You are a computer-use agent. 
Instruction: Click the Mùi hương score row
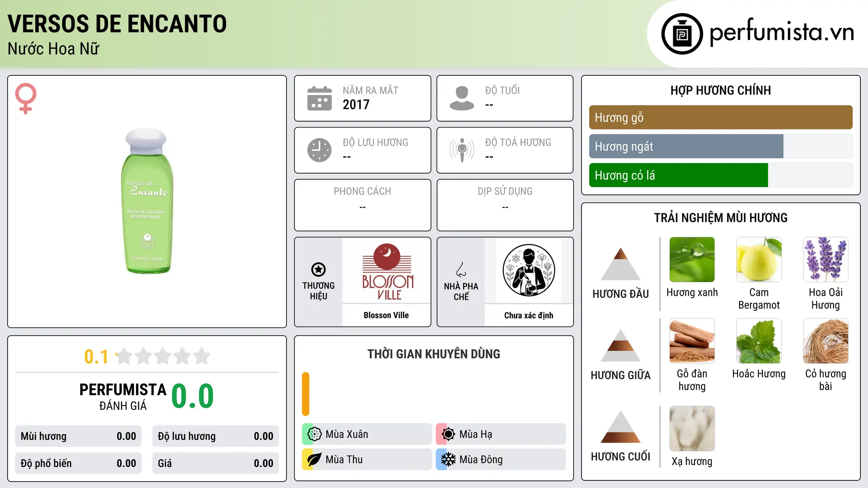coord(78,436)
